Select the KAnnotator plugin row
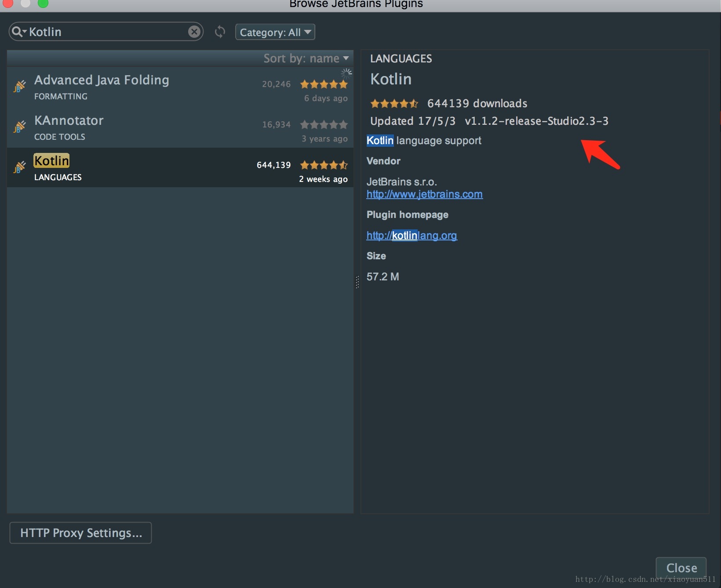Viewport: 721px width, 588px height. pos(180,127)
